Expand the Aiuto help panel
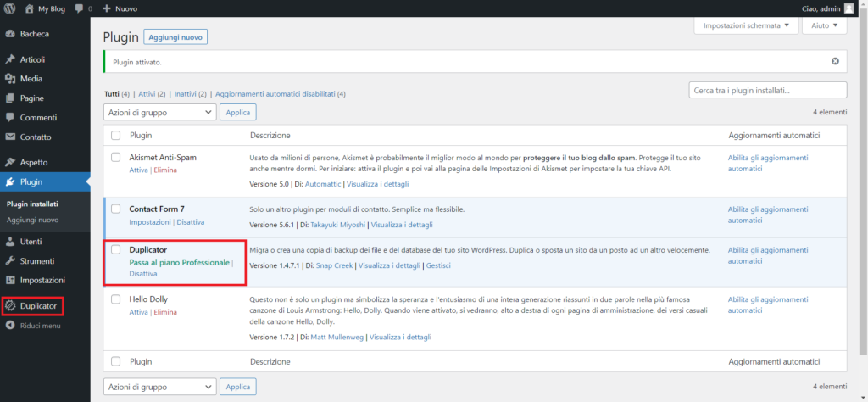Image resolution: width=868 pixels, height=402 pixels. click(x=824, y=25)
